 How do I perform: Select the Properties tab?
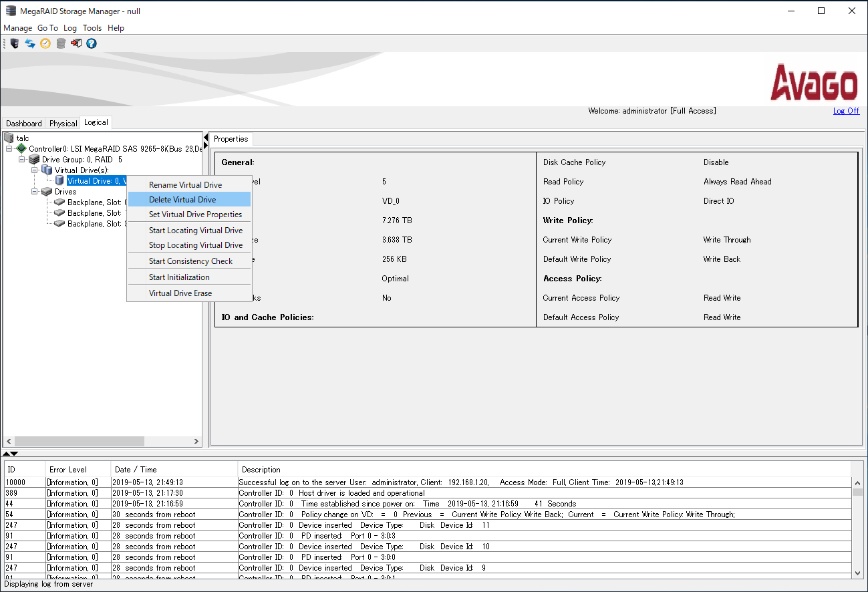[231, 139]
